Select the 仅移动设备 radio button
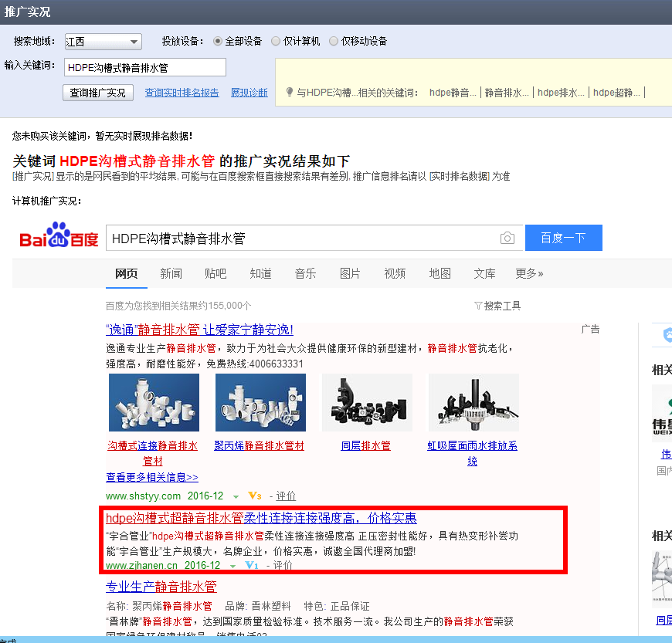672x643 pixels. [334, 41]
